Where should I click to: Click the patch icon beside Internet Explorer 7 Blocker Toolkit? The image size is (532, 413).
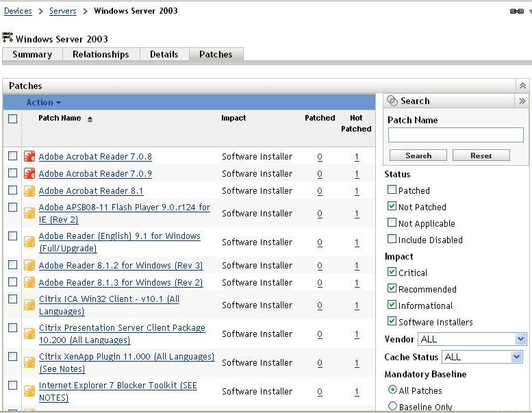pos(29,391)
